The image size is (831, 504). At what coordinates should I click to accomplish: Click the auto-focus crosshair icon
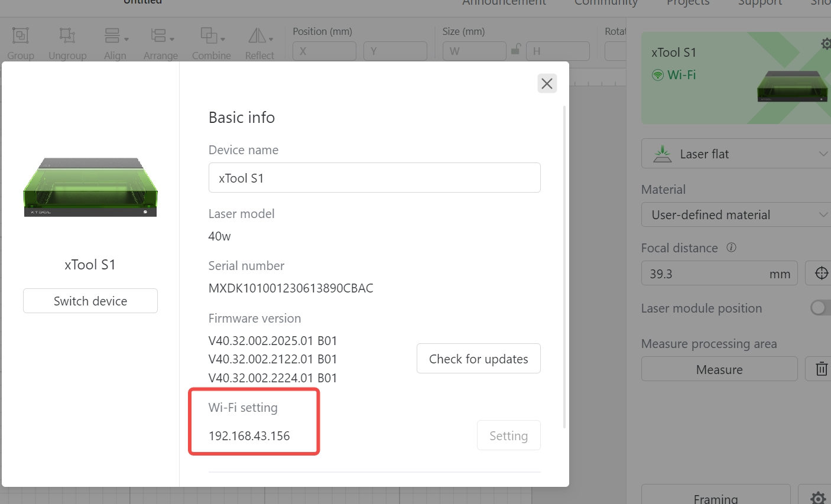click(821, 273)
